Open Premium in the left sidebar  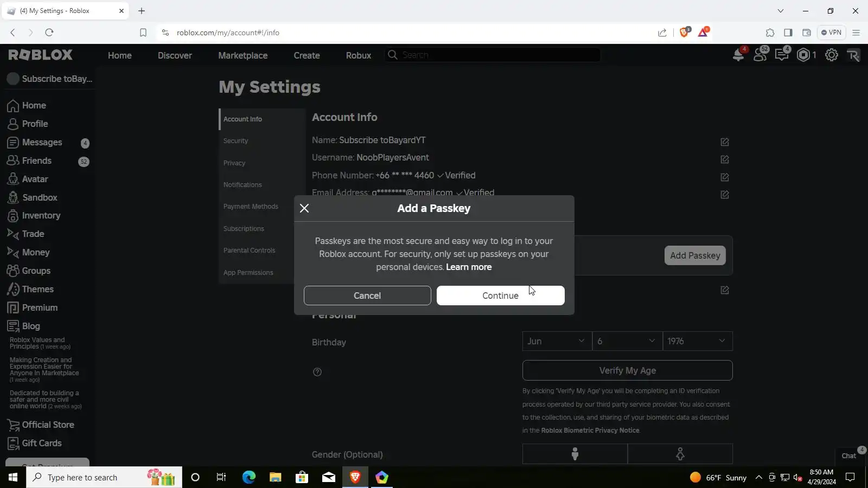[40, 307]
